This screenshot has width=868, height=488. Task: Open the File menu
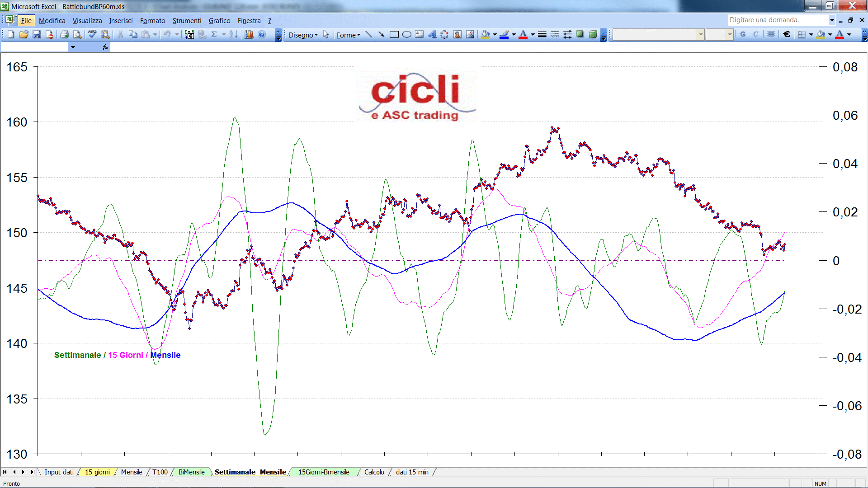click(26, 20)
